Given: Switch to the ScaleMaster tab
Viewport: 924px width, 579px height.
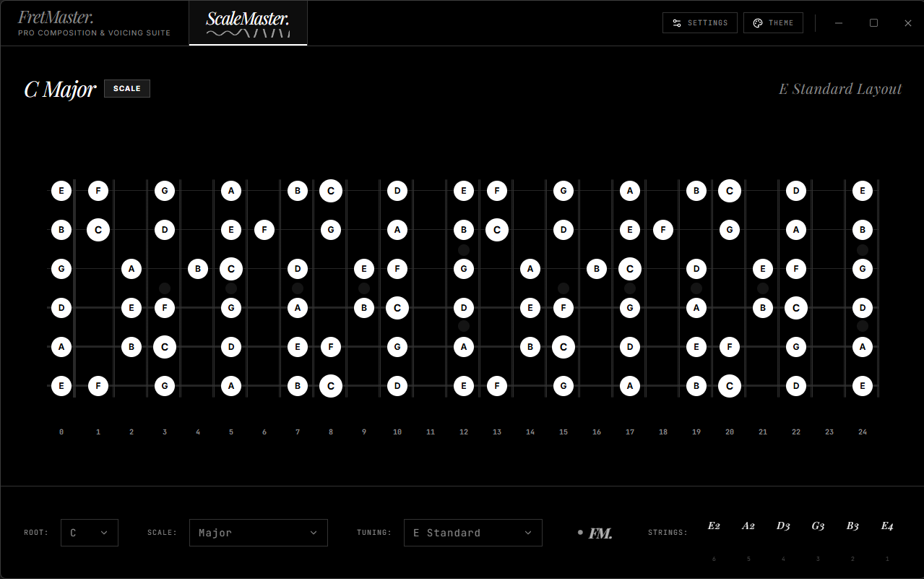Looking at the screenshot, I should click(248, 22).
